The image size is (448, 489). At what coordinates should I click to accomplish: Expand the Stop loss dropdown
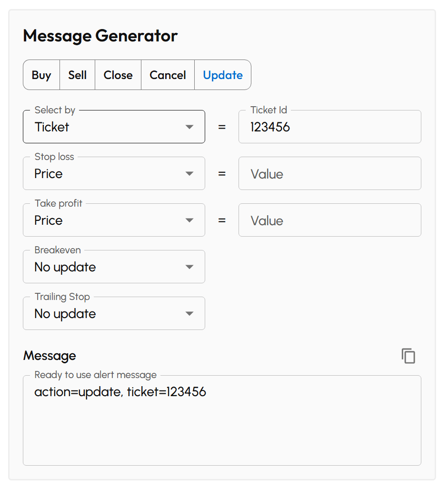pos(189,173)
